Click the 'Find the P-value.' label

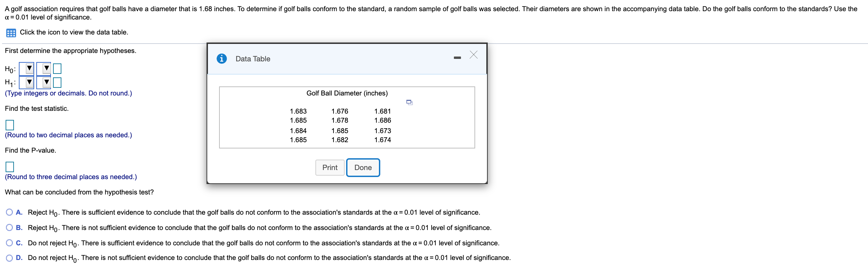[x=30, y=150]
